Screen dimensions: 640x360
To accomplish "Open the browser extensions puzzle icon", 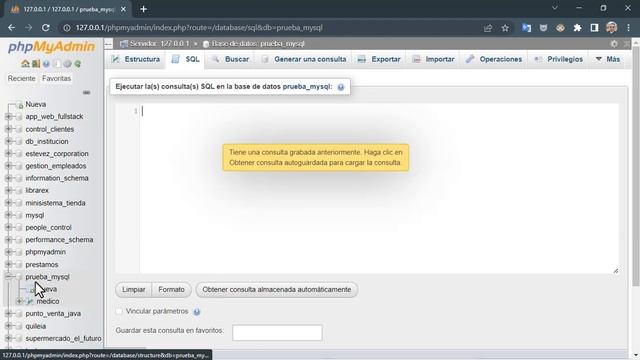I will tap(577, 28).
